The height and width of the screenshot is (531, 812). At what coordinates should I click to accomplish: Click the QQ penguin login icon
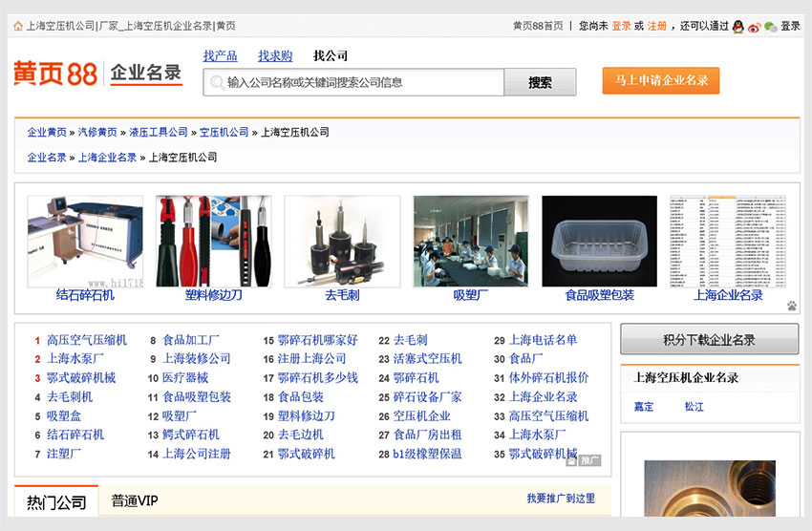[738, 27]
